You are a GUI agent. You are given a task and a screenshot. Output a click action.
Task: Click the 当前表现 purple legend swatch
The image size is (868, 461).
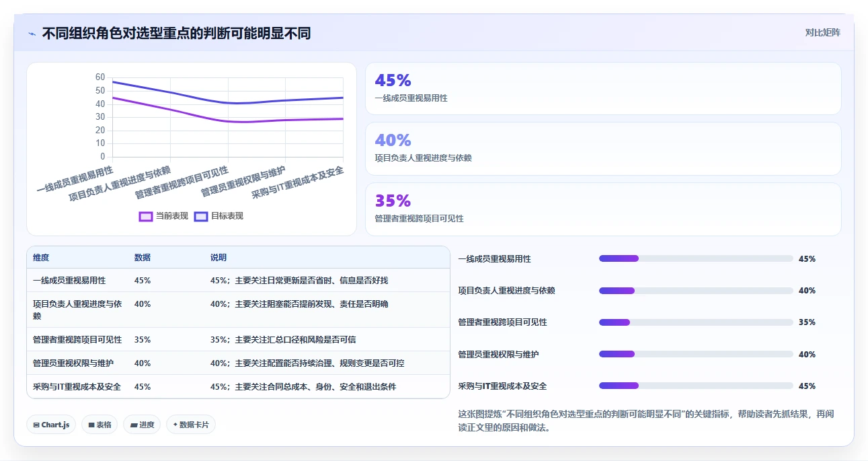146,217
